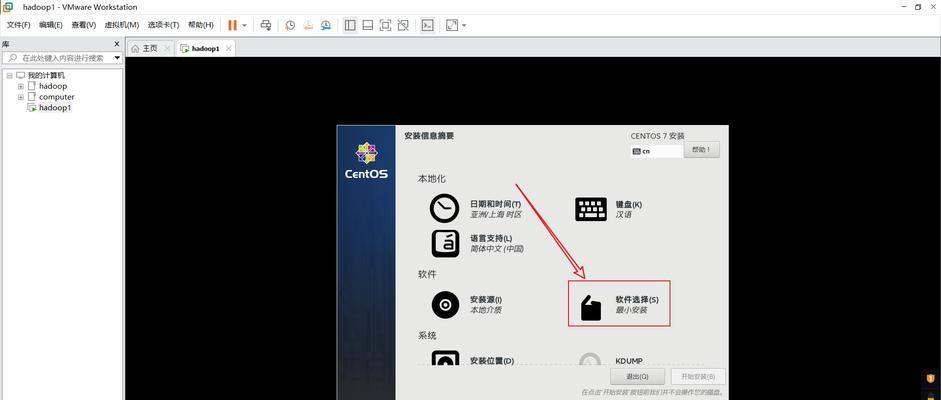Close the 主页 tab
The height and width of the screenshot is (400, 941).
(167, 49)
